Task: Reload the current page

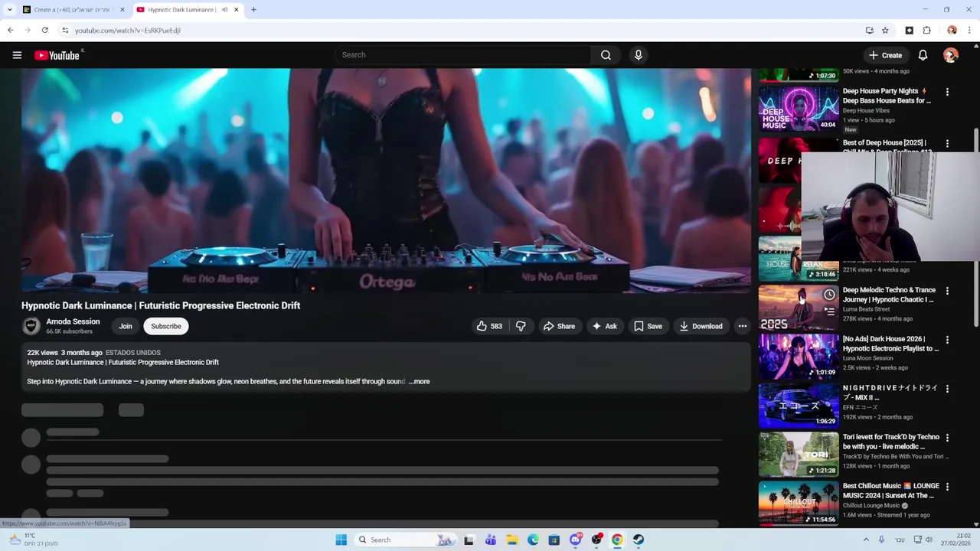Action: [x=45, y=31]
